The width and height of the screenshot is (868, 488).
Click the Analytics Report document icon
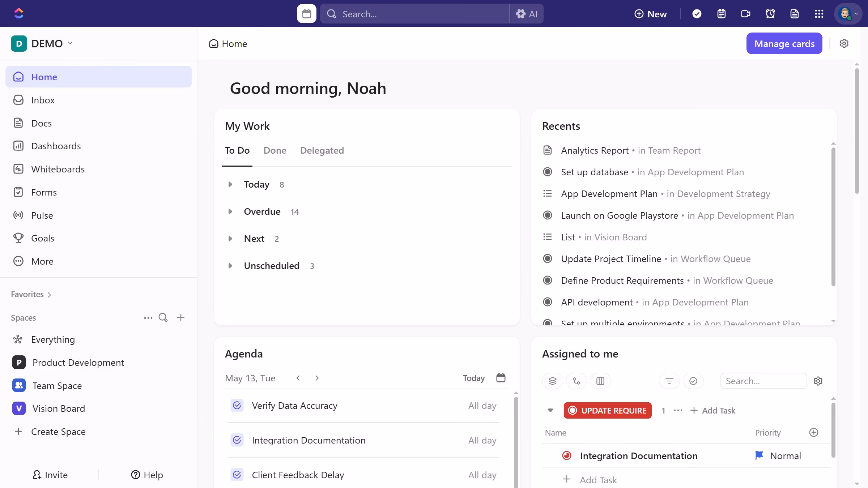(547, 150)
